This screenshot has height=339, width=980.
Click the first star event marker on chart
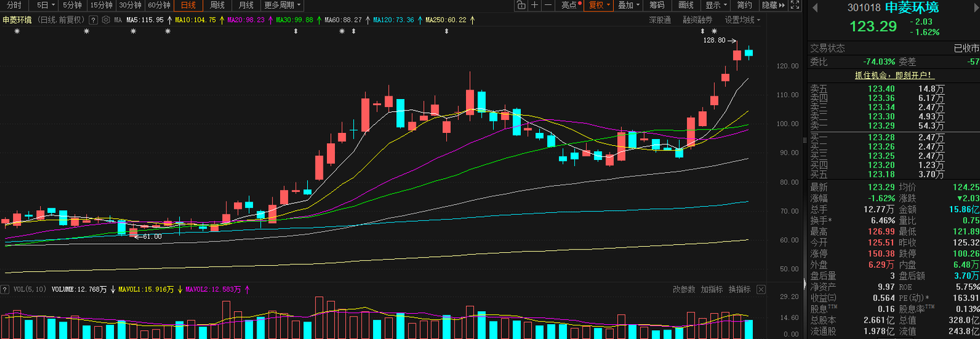[17, 32]
